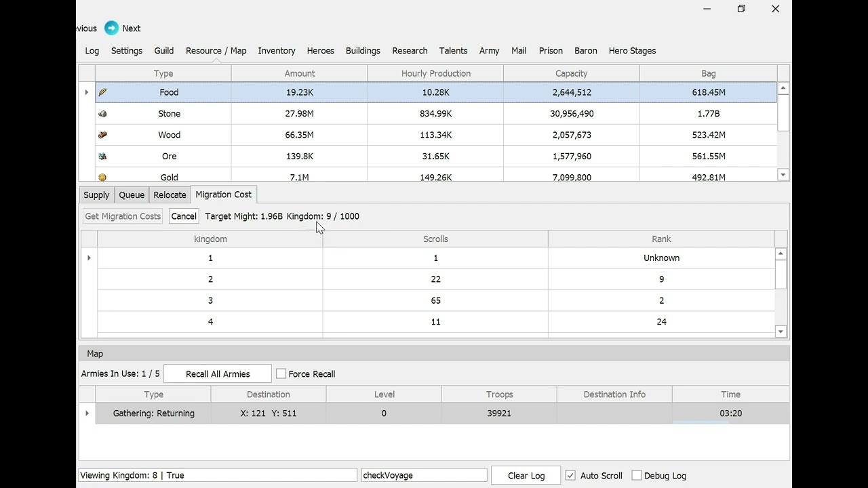Screen dimensions: 868x488
Task: Select Wood bag 523.42M cell
Action: [709, 135]
